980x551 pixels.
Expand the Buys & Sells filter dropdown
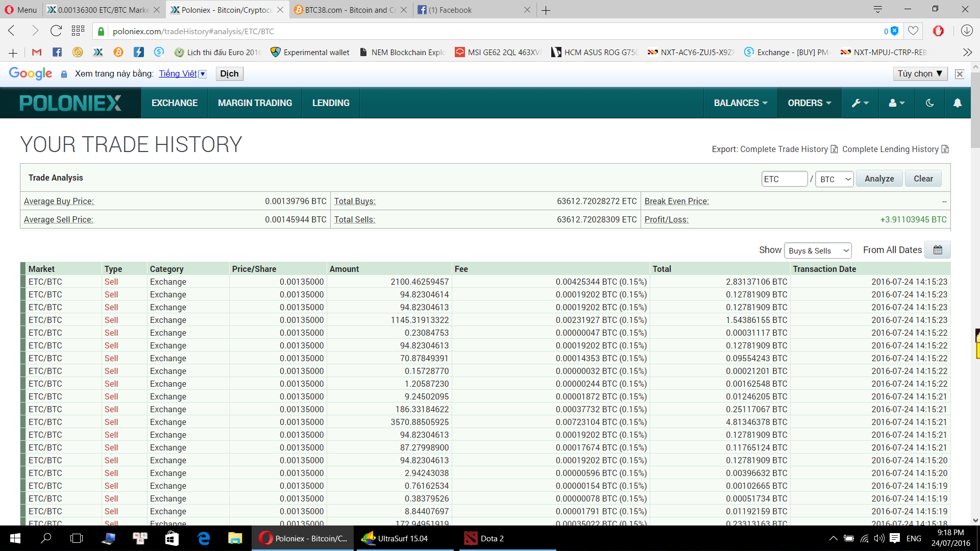[x=818, y=251]
